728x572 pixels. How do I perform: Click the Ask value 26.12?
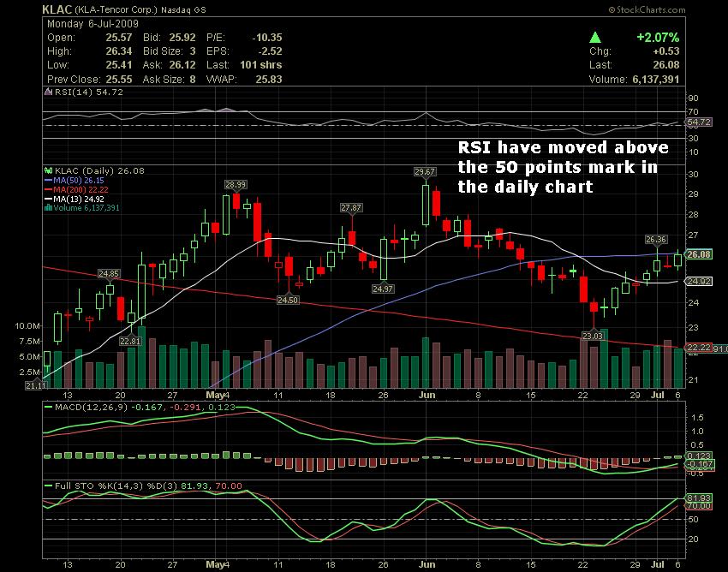click(182, 65)
